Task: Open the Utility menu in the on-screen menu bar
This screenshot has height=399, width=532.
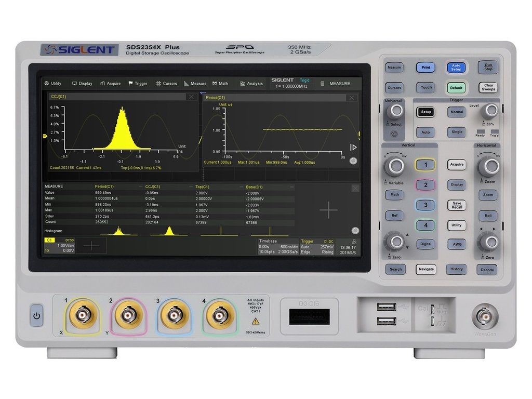Action: pyautogui.click(x=53, y=83)
